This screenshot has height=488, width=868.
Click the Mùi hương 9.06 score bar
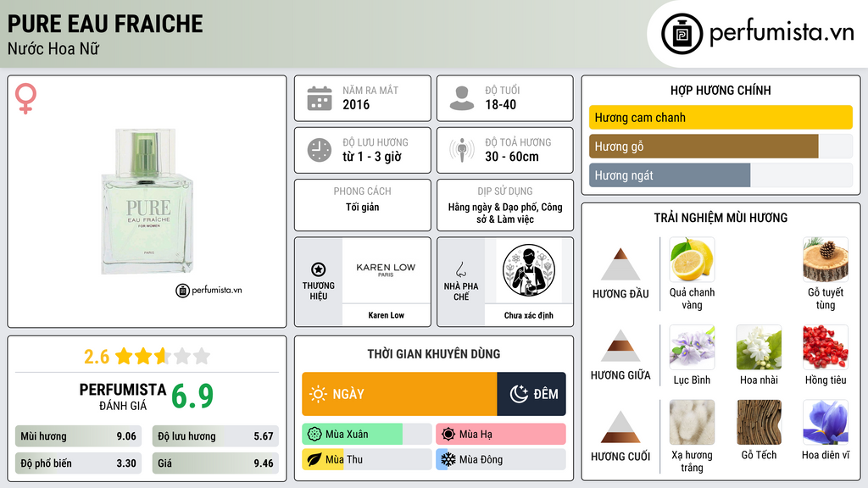(x=78, y=436)
